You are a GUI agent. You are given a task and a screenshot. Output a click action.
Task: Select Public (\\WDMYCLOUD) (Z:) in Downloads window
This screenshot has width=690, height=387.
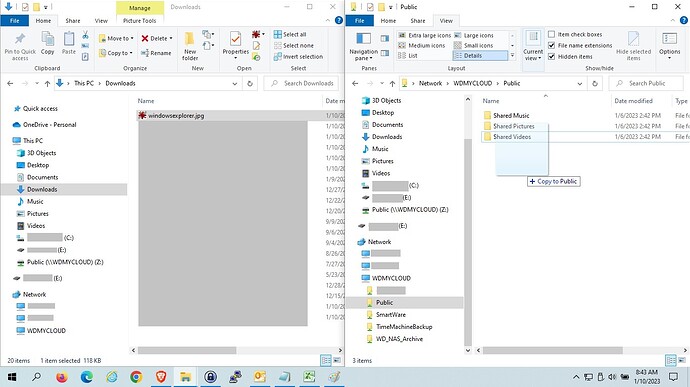[x=65, y=262]
